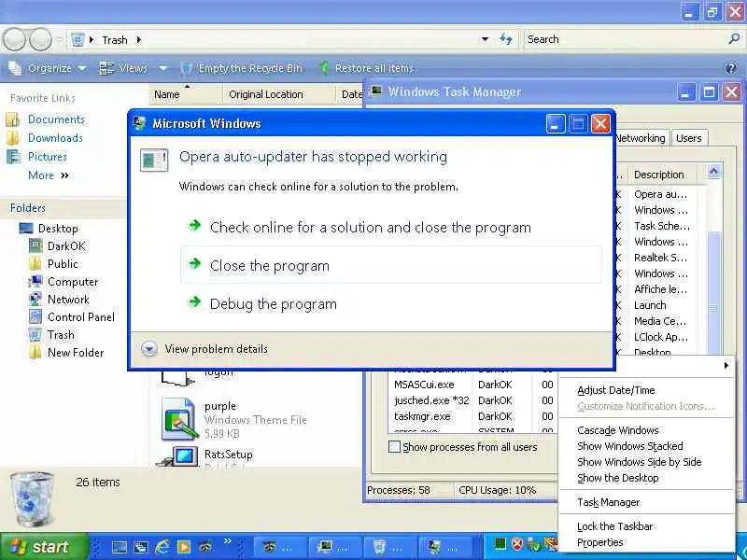747x560 pixels.
Task: Minimize the Microsoft Windows error dialog
Action: (x=556, y=124)
